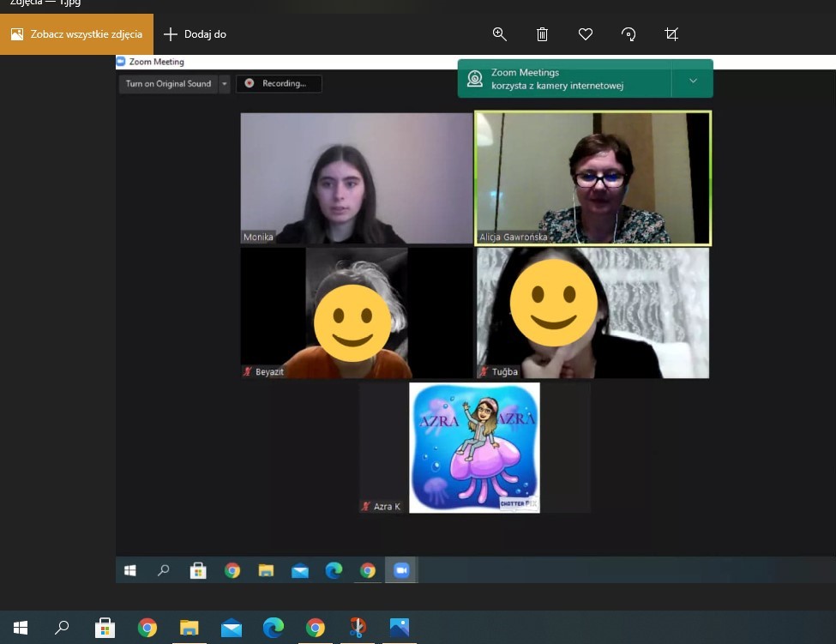836x644 pixels.
Task: Rotate the photo using the rotate icon
Action: [629, 34]
